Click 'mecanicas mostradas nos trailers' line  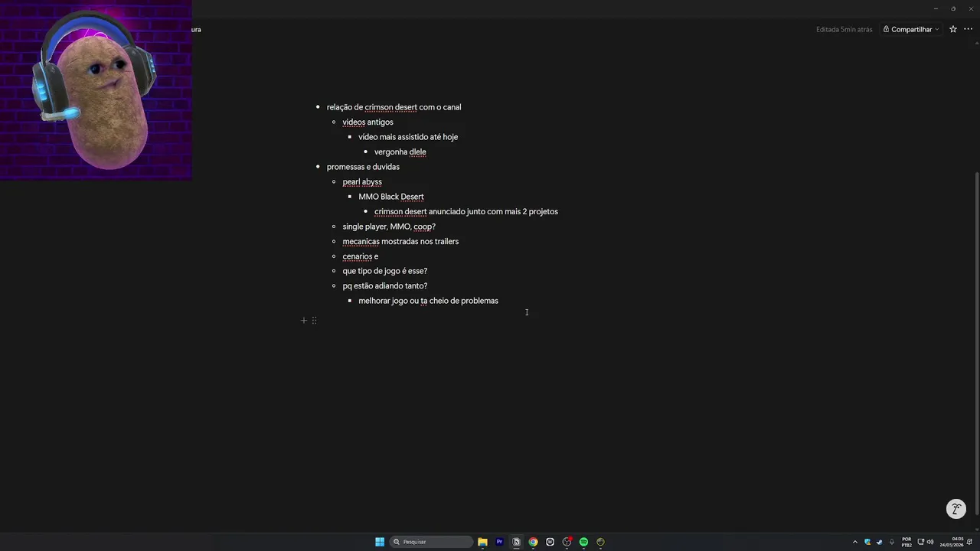tap(400, 242)
